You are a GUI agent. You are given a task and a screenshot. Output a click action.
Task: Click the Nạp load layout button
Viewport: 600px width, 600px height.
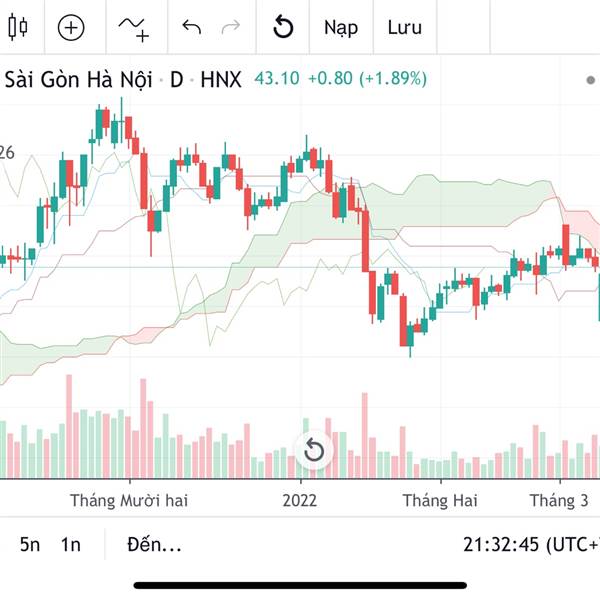(341, 28)
